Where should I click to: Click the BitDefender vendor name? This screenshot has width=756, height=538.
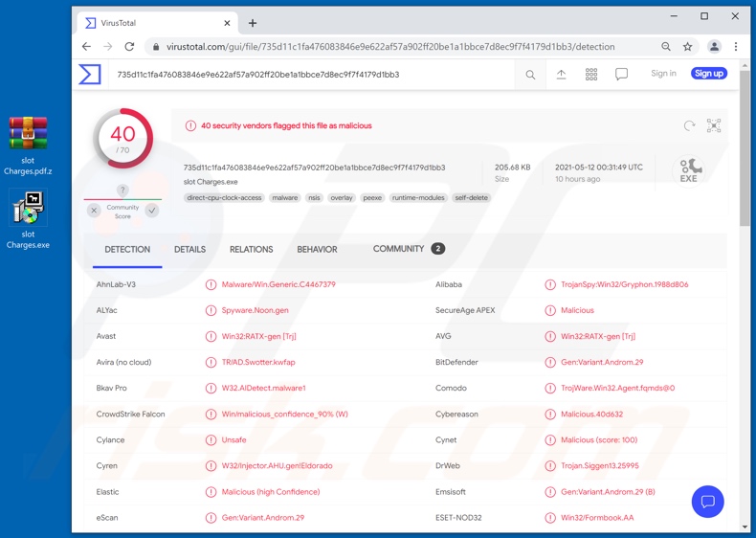coord(456,363)
